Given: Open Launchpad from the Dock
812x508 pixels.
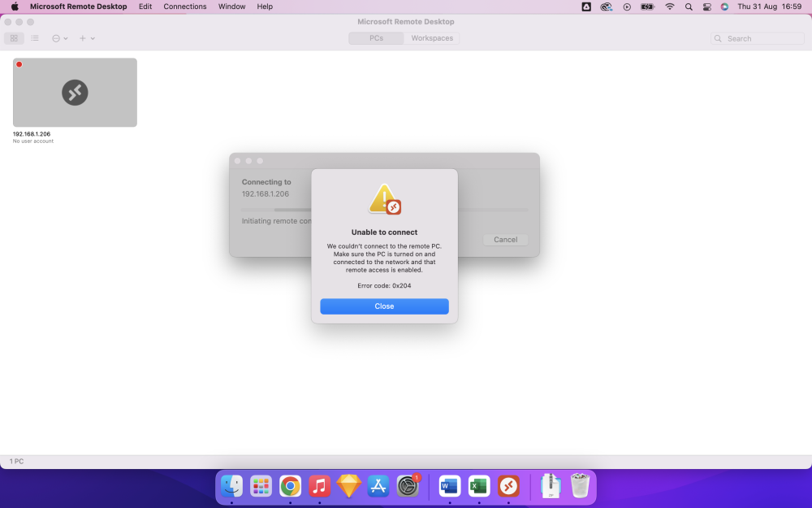Looking at the screenshot, I should [261, 486].
